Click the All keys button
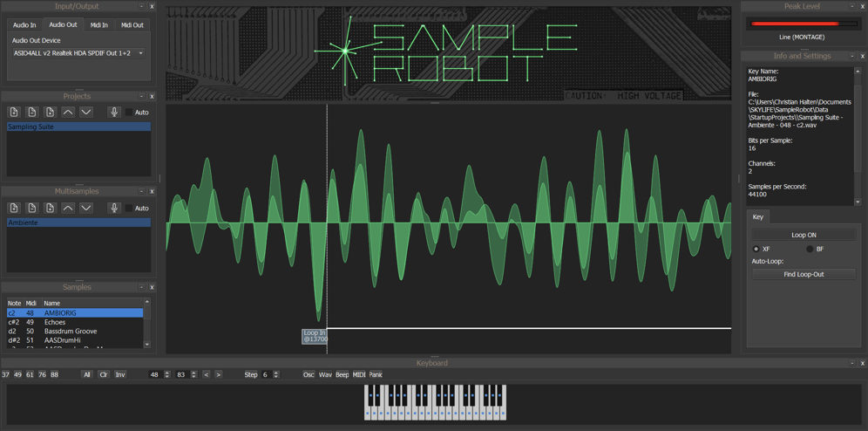Viewport: 868px width, 431px height. coord(87,374)
